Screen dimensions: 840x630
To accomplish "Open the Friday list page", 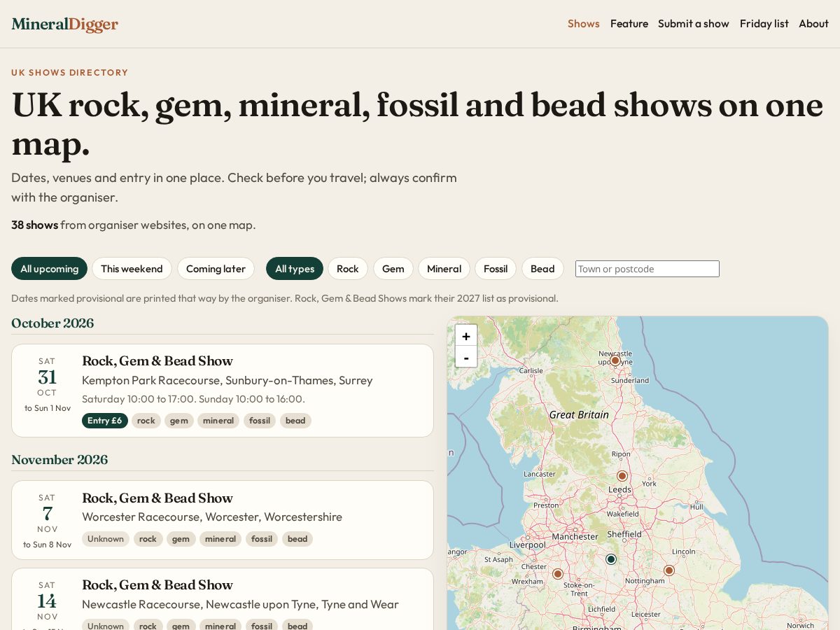I will pos(764,24).
